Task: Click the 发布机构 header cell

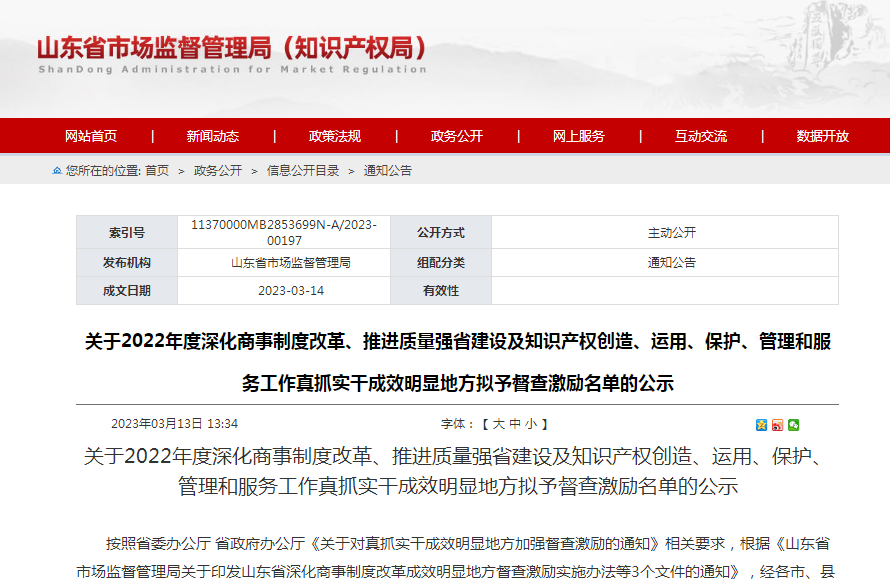Action: [127, 262]
